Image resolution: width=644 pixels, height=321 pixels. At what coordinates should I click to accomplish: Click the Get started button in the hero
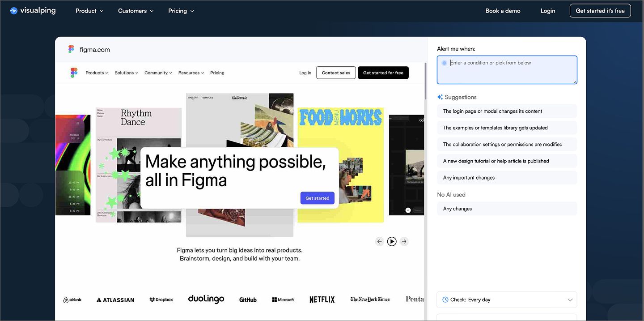pos(317,198)
